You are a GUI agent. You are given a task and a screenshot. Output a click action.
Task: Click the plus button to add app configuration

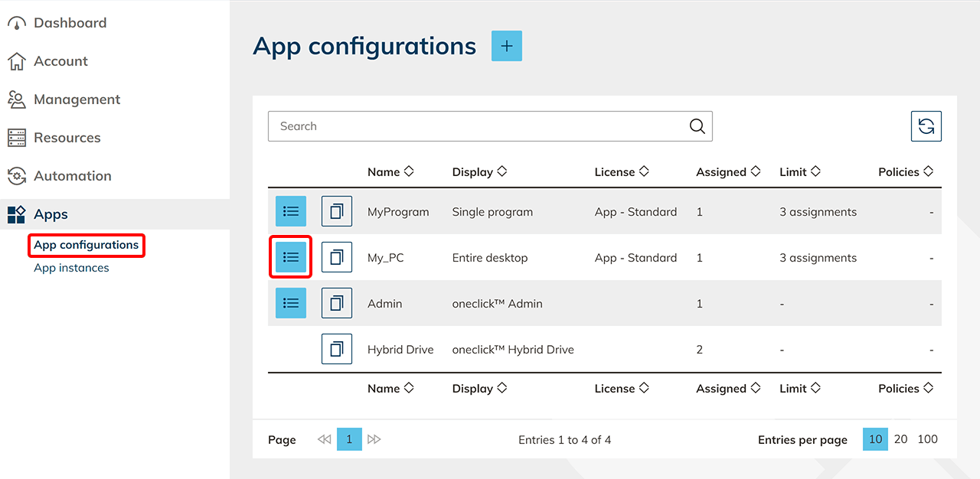tap(506, 46)
